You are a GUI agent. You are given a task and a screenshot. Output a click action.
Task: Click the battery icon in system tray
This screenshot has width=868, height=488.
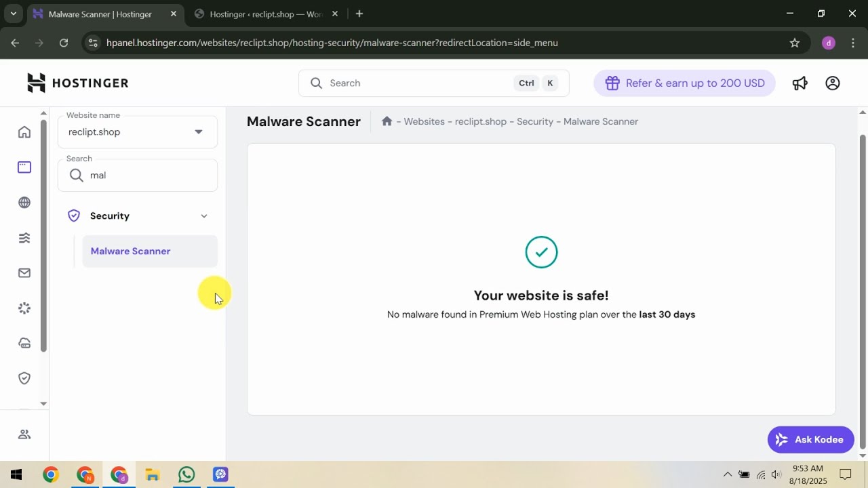tap(744, 474)
